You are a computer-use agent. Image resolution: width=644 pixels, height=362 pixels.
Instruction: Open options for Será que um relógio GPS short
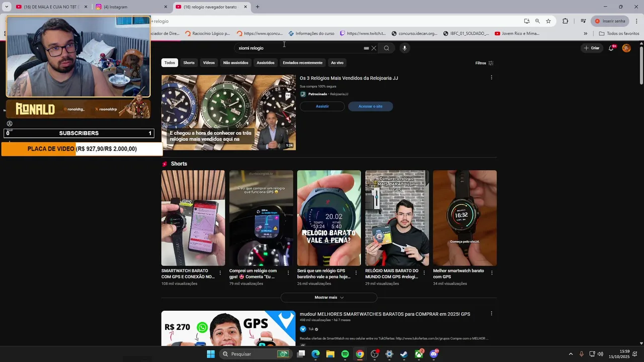pyautogui.click(x=356, y=273)
